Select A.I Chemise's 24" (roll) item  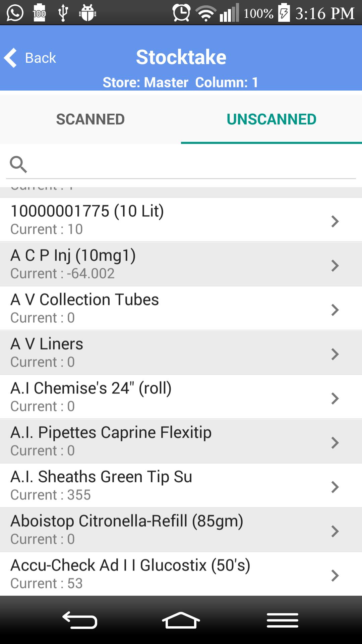[168, 397]
